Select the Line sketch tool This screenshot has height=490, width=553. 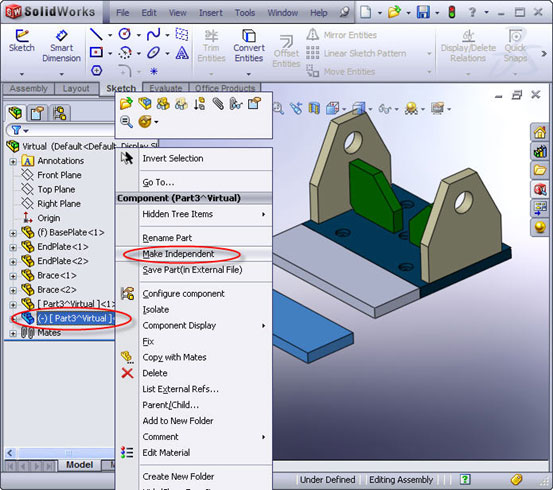tap(96, 35)
